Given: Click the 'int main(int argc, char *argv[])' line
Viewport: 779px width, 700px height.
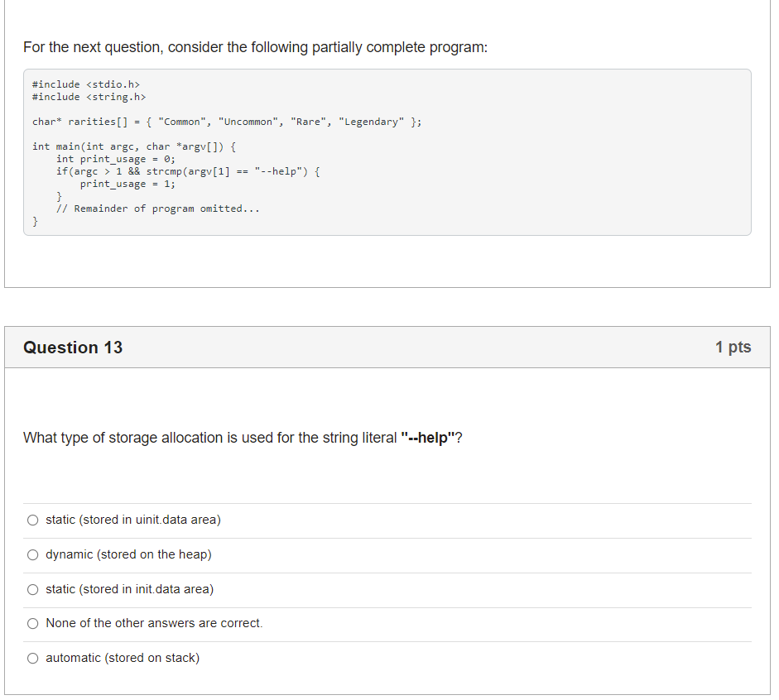Looking at the screenshot, I should (134, 146).
